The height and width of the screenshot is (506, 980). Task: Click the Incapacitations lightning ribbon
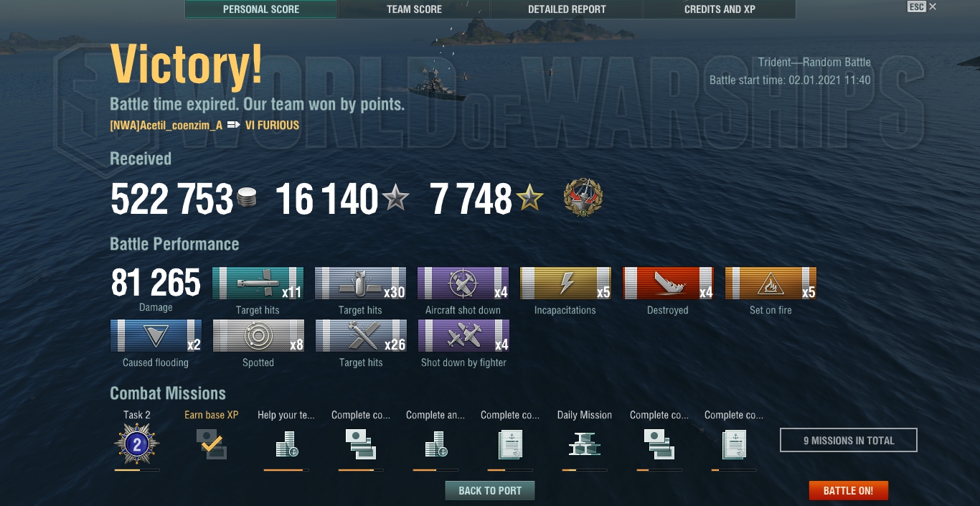(x=565, y=284)
